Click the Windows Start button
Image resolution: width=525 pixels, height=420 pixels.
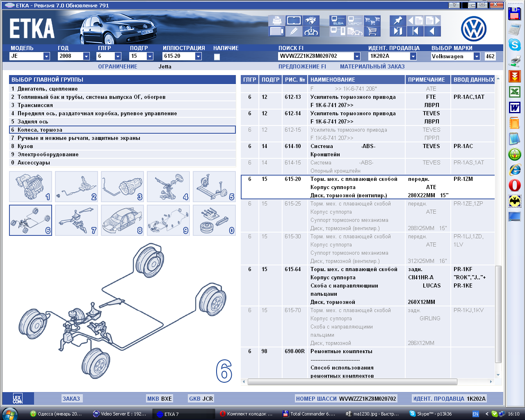9,414
